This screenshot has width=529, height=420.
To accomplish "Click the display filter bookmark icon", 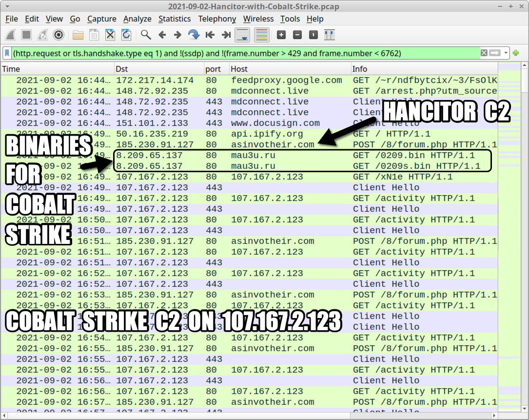I will click(7, 53).
